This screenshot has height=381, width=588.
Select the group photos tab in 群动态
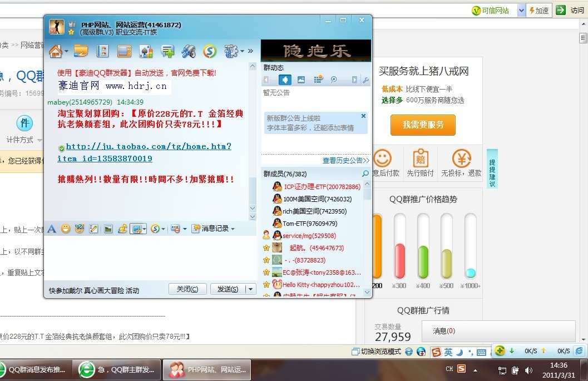coord(301,80)
